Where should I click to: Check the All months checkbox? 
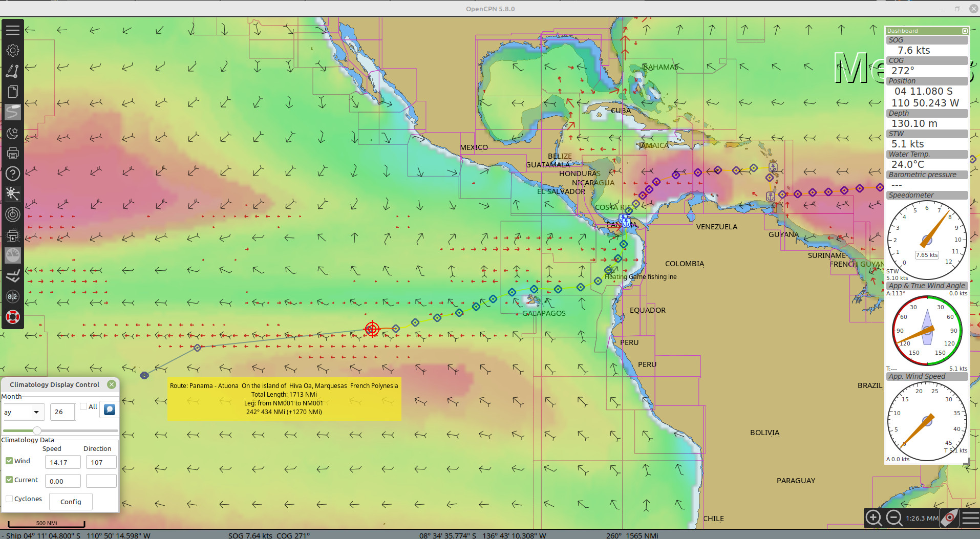83,406
